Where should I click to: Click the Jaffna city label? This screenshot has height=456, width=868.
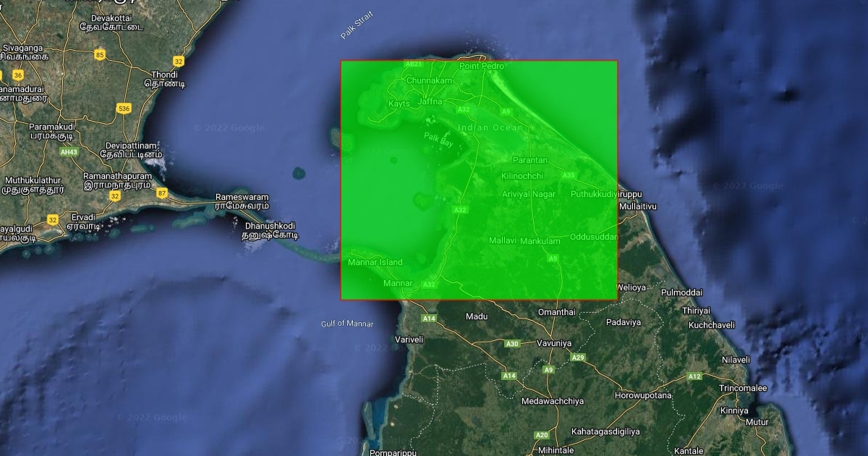coord(429,102)
